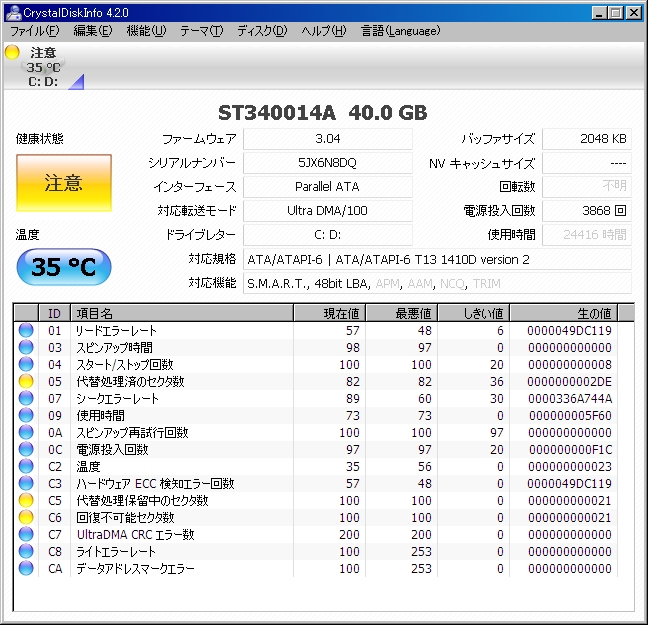Screen dimensions: 648x625
Task: Maximize the CrystalDiskInfo window
Action: coord(616,13)
